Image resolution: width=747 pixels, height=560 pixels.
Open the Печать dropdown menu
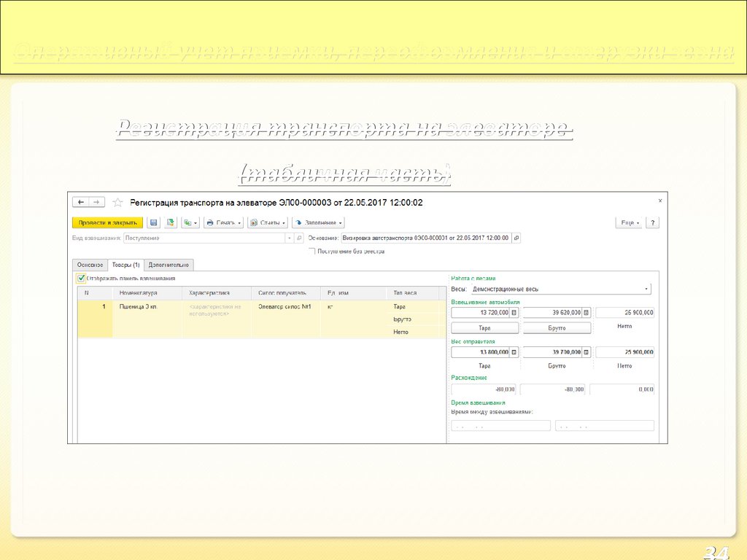[222, 222]
